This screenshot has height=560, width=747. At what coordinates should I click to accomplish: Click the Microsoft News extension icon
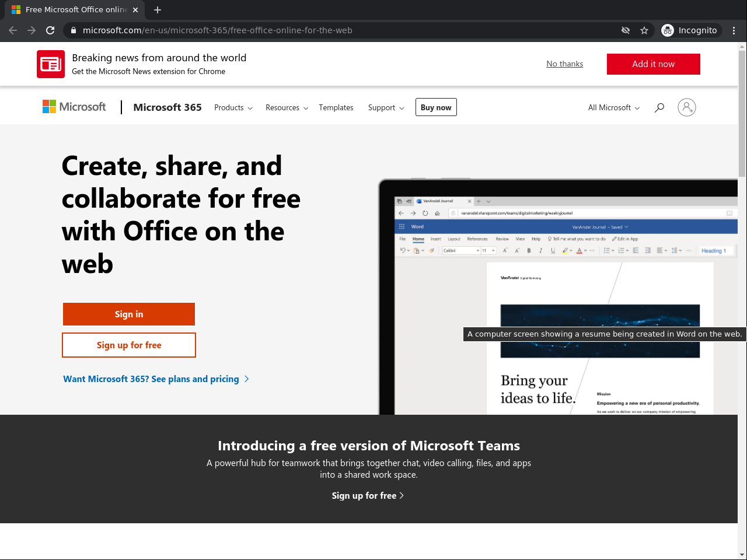click(x=51, y=64)
